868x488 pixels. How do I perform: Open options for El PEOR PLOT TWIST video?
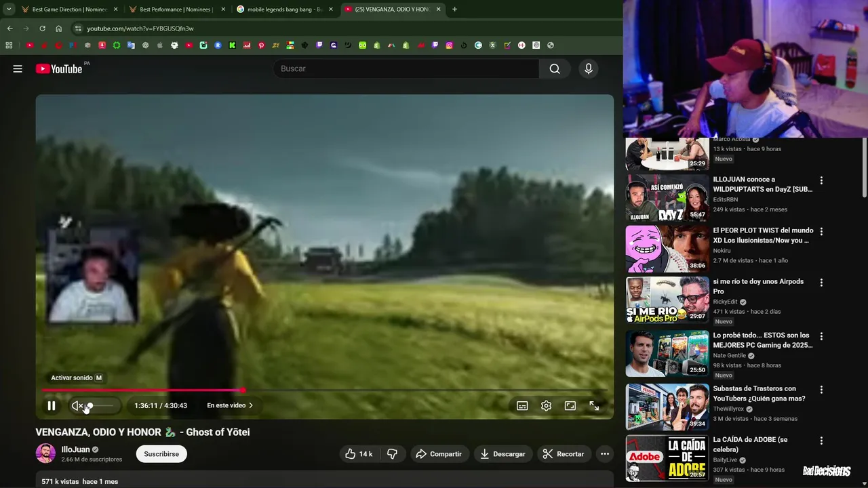[821, 232]
